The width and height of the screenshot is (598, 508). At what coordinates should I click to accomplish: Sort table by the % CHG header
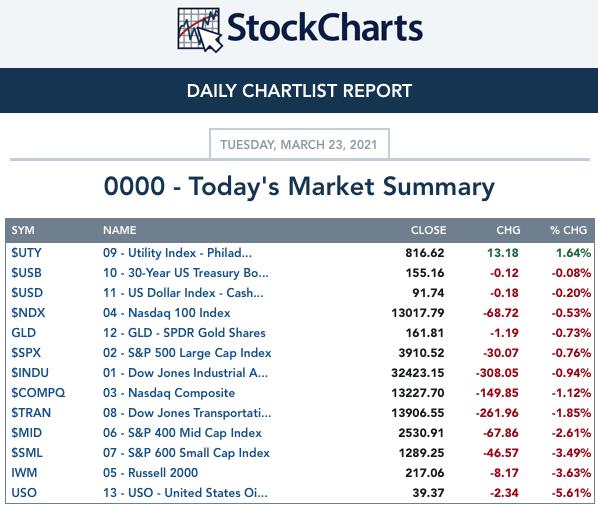point(568,230)
